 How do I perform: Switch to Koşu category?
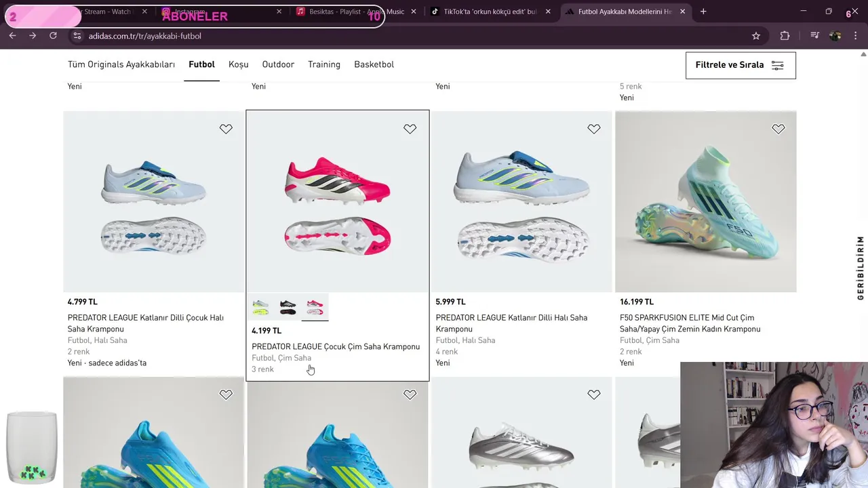click(239, 64)
